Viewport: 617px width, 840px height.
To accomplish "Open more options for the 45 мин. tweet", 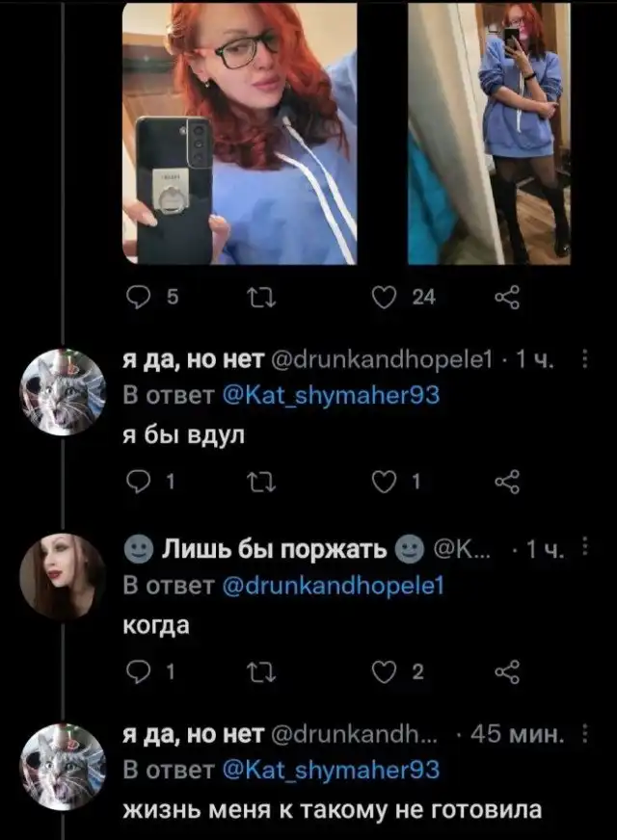I will tap(589, 736).
